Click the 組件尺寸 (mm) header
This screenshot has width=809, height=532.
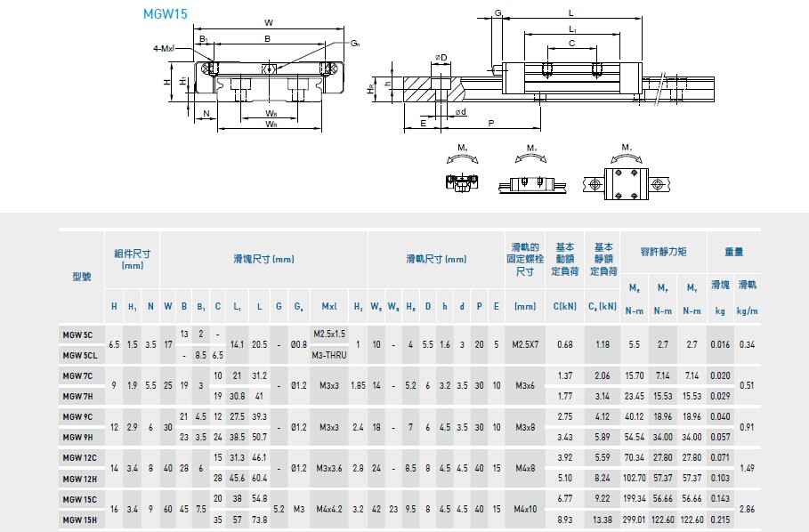click(133, 259)
